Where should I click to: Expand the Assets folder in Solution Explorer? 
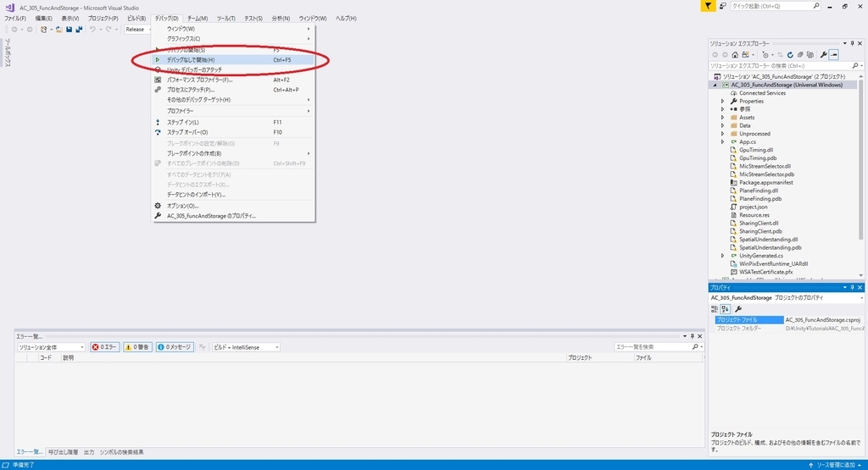722,117
